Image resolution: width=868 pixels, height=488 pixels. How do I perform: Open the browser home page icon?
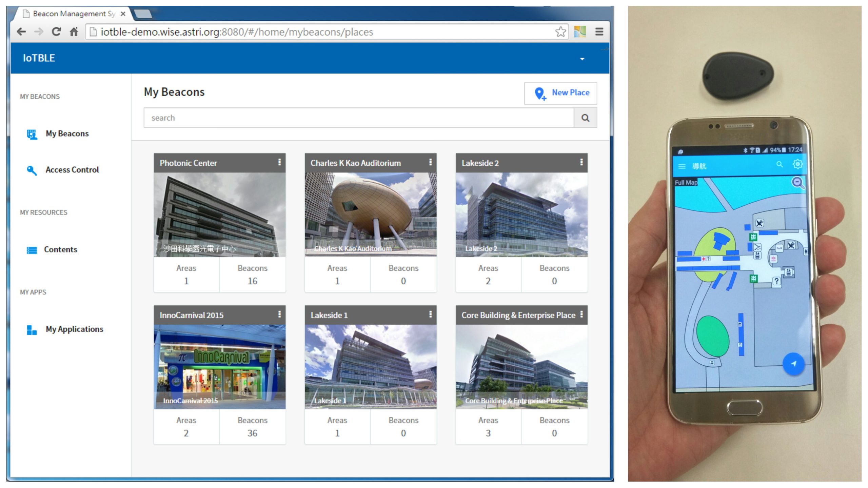(74, 32)
